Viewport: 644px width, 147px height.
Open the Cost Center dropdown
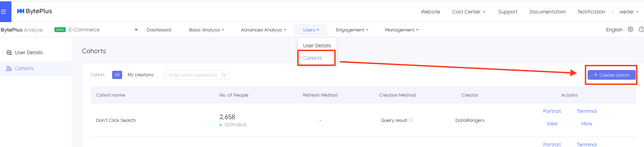(469, 12)
